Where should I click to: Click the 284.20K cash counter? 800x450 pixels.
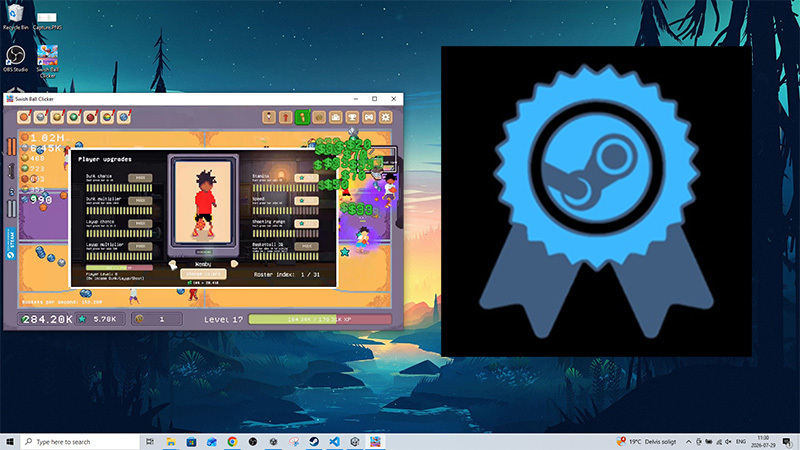(45, 319)
